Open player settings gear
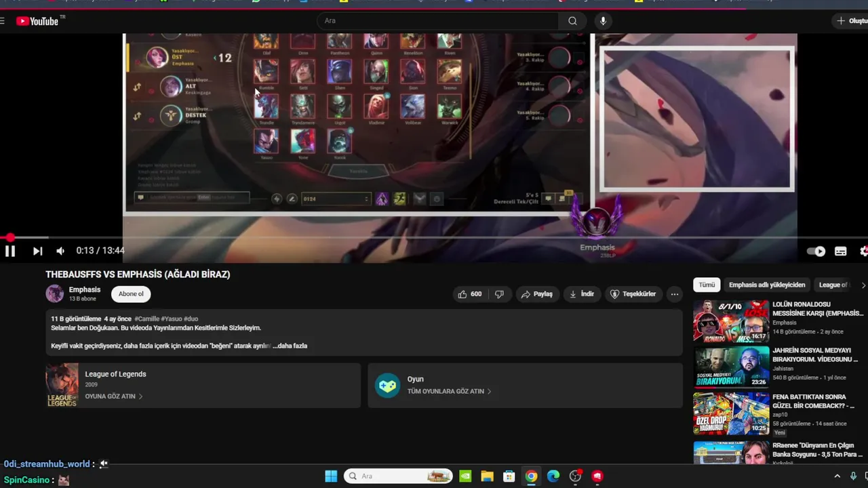 click(x=864, y=251)
